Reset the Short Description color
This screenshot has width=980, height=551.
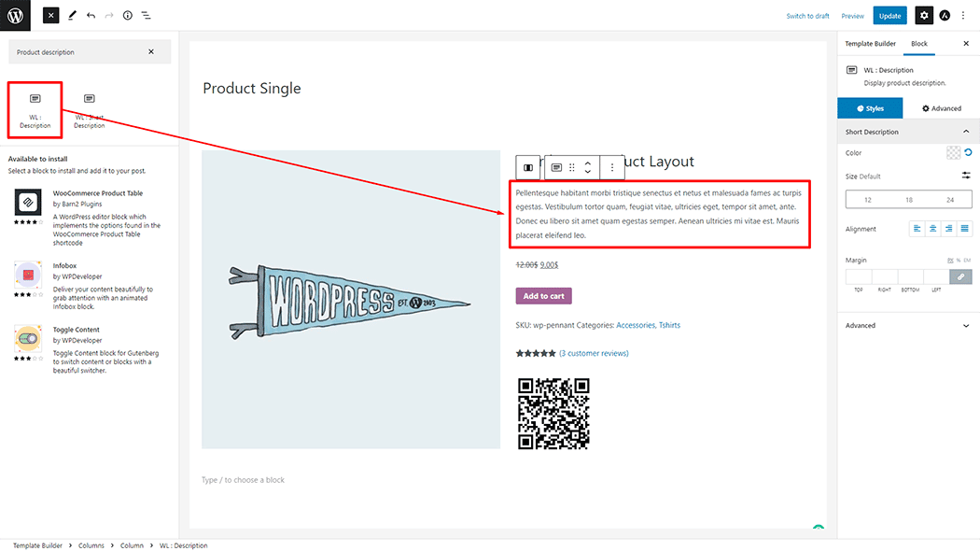click(x=968, y=152)
